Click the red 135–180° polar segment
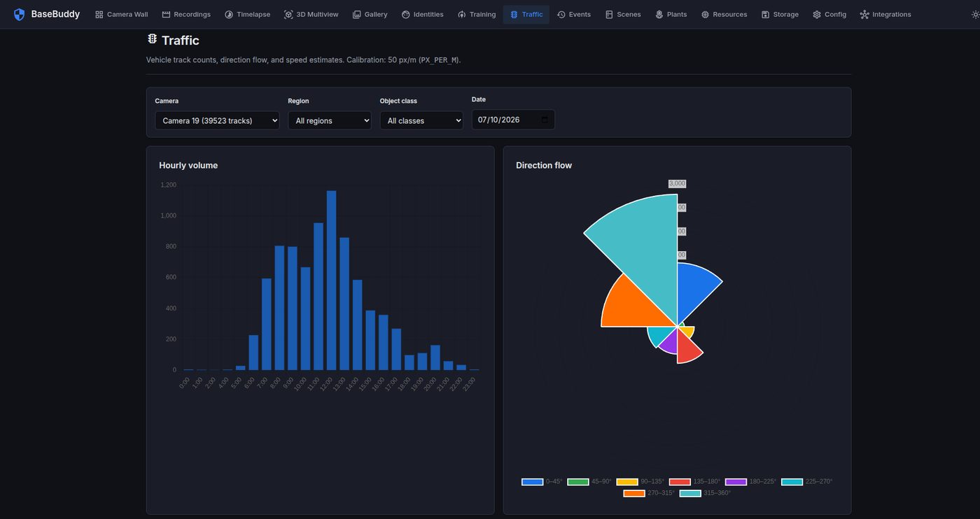The width and height of the screenshot is (980, 519). coord(687,346)
